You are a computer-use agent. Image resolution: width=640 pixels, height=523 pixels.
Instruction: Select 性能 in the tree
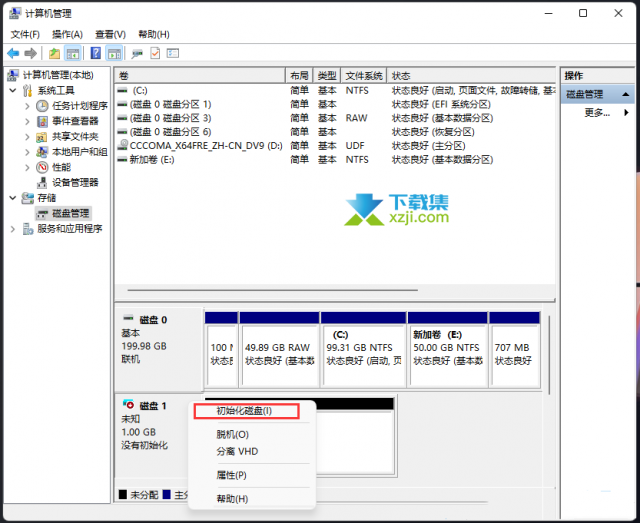tap(61, 167)
